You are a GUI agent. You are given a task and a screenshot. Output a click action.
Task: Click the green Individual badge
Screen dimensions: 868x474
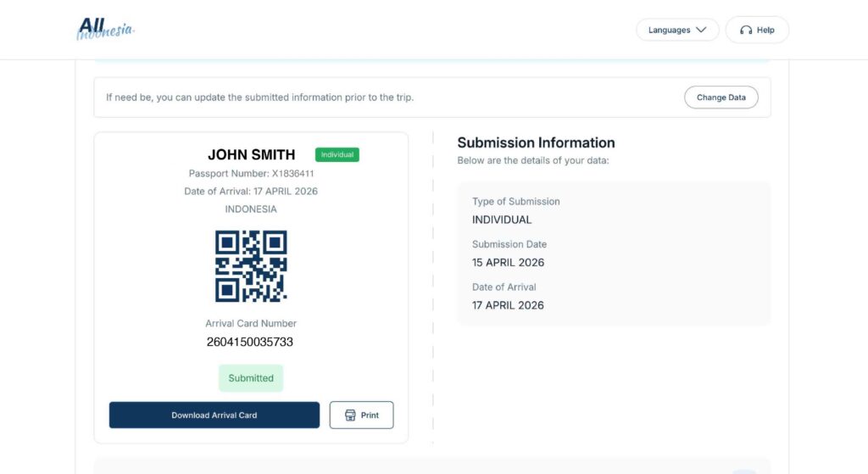(x=337, y=154)
